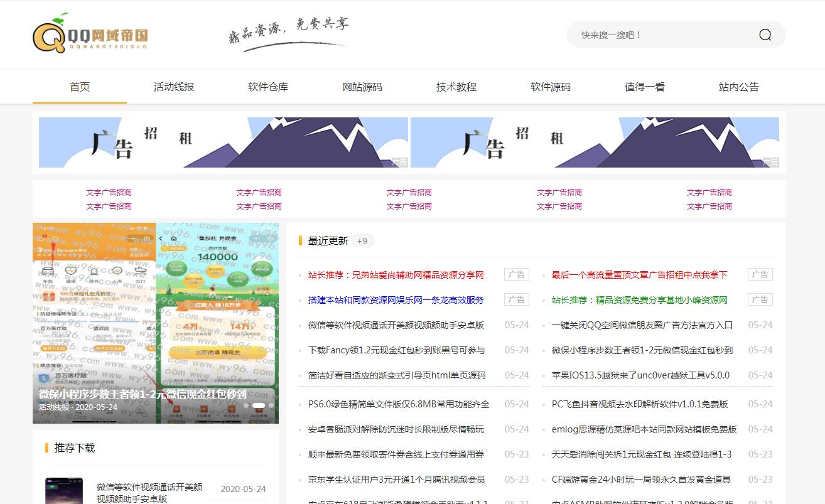
Task: Select the active carousel indicator dot
Action: [258, 405]
